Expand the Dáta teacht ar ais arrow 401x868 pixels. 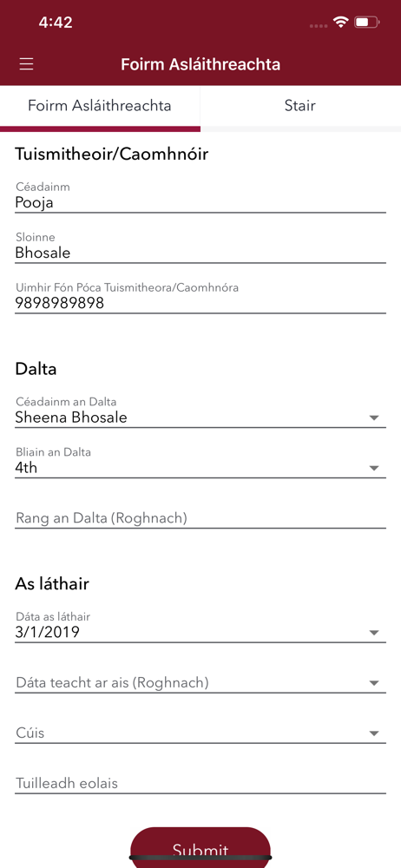tap(374, 683)
